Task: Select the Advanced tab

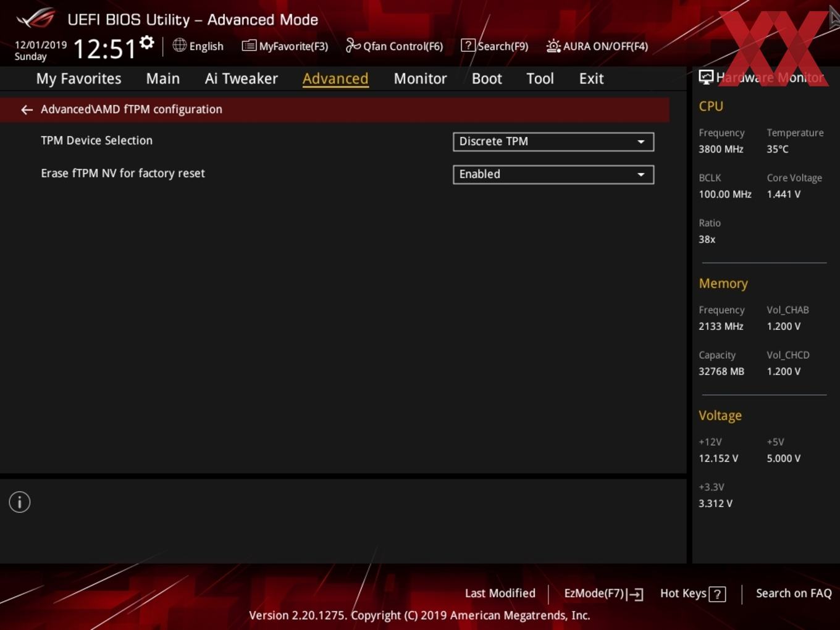Action: coord(335,78)
